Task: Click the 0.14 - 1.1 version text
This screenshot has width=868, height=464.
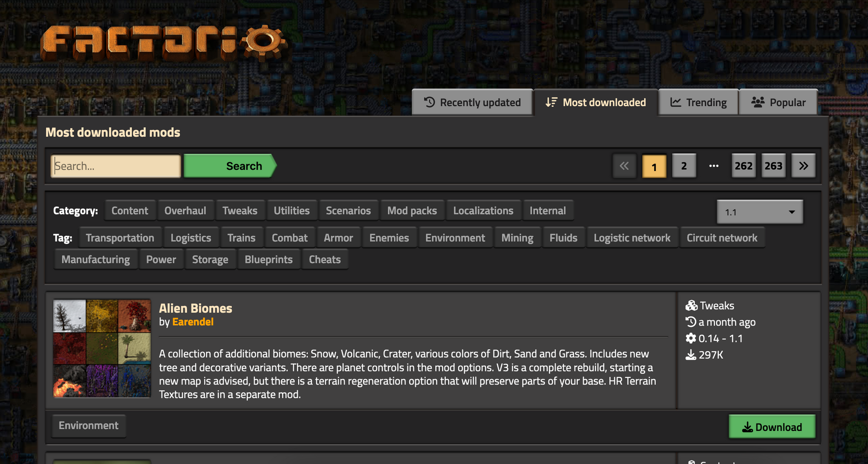Action: (x=720, y=339)
